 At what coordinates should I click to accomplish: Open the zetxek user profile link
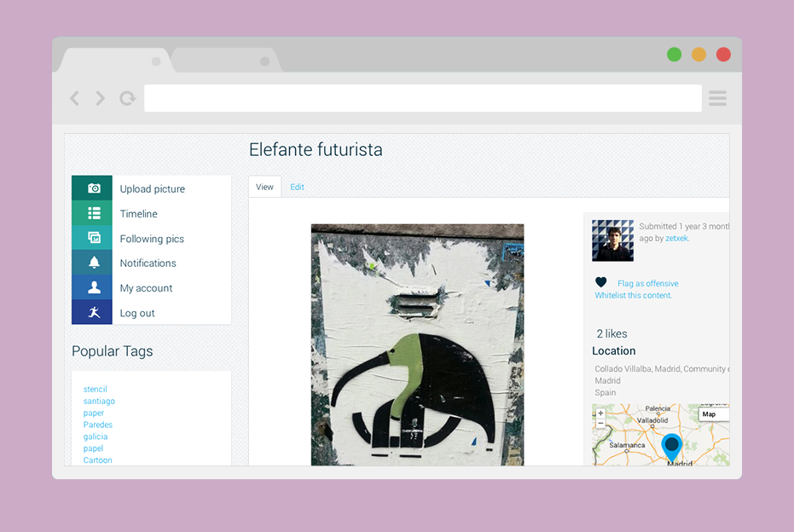click(676, 239)
